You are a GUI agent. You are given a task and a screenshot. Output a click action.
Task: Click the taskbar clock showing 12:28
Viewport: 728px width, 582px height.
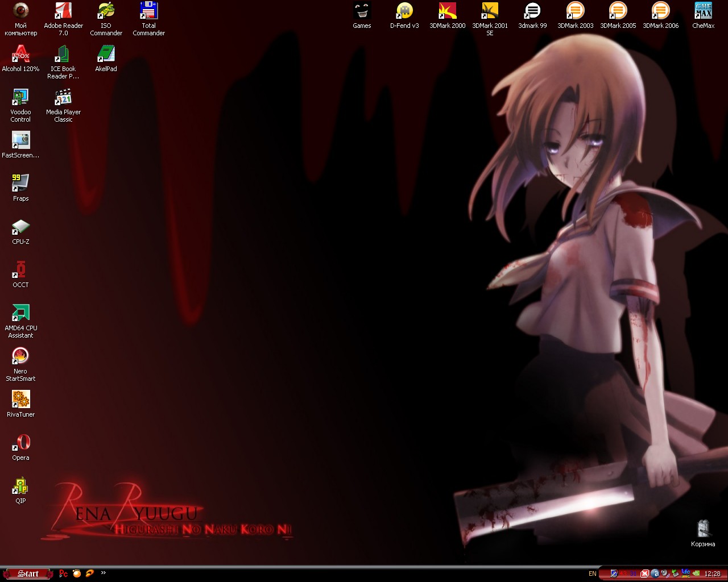tap(712, 574)
